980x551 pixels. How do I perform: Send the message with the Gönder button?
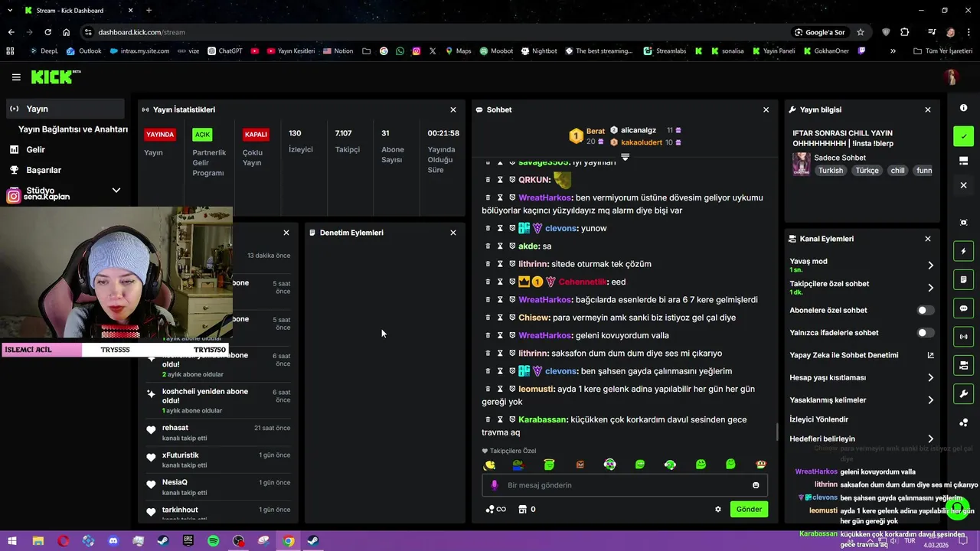[x=749, y=509]
